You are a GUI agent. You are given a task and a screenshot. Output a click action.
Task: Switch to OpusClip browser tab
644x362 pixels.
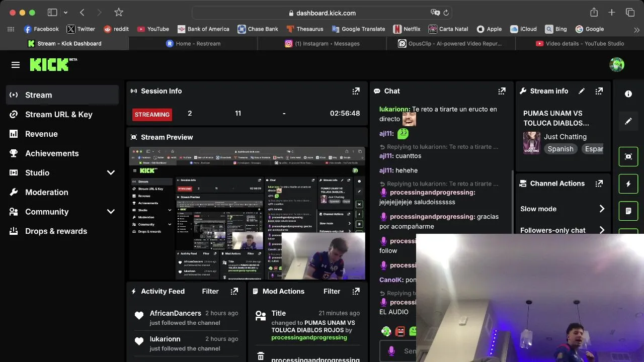tap(451, 44)
